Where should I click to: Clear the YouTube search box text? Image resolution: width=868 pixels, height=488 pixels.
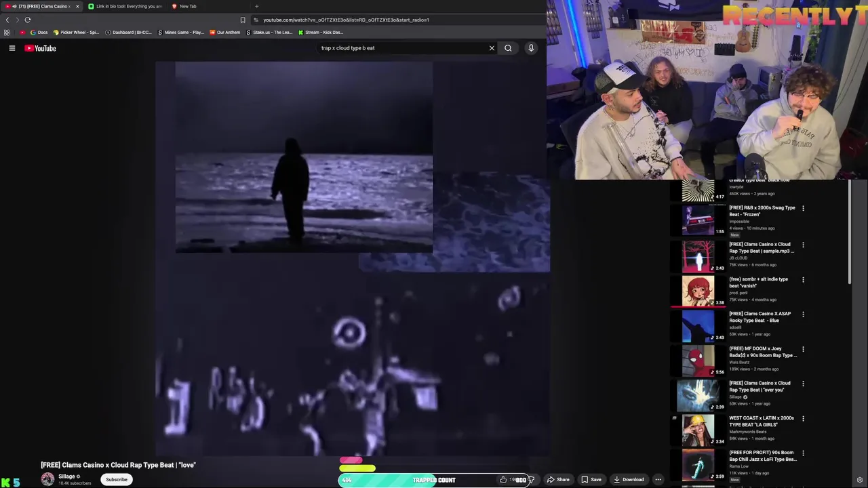[x=492, y=48]
